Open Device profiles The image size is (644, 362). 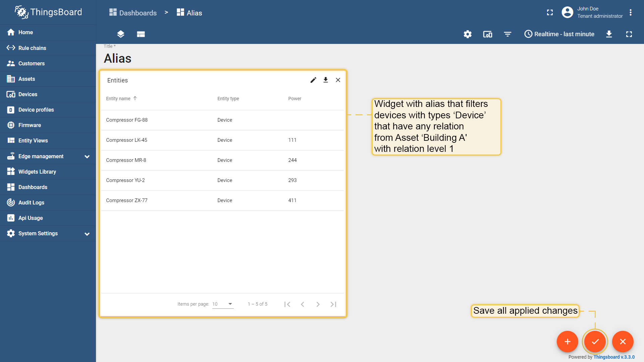(48, 110)
